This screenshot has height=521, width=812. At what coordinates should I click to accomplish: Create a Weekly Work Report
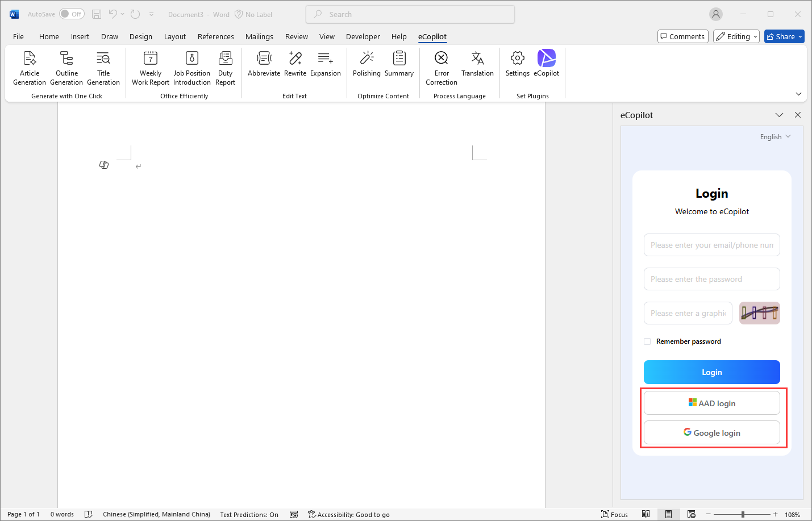point(151,68)
